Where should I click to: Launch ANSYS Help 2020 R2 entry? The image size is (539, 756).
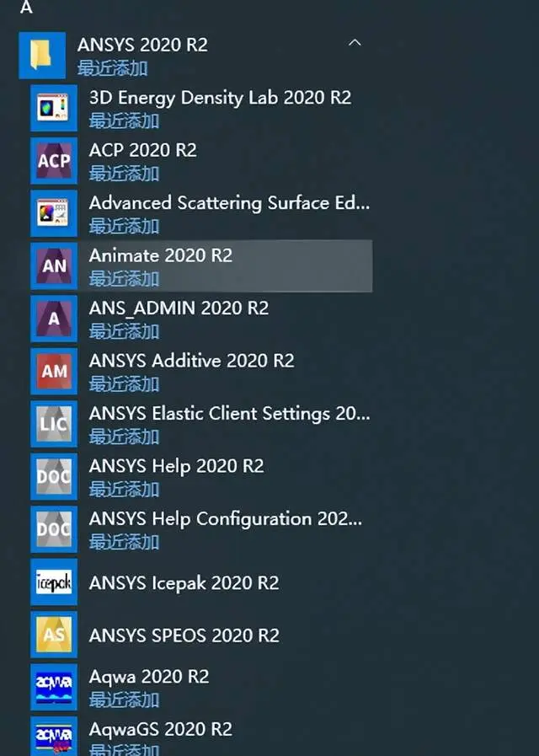click(x=177, y=466)
